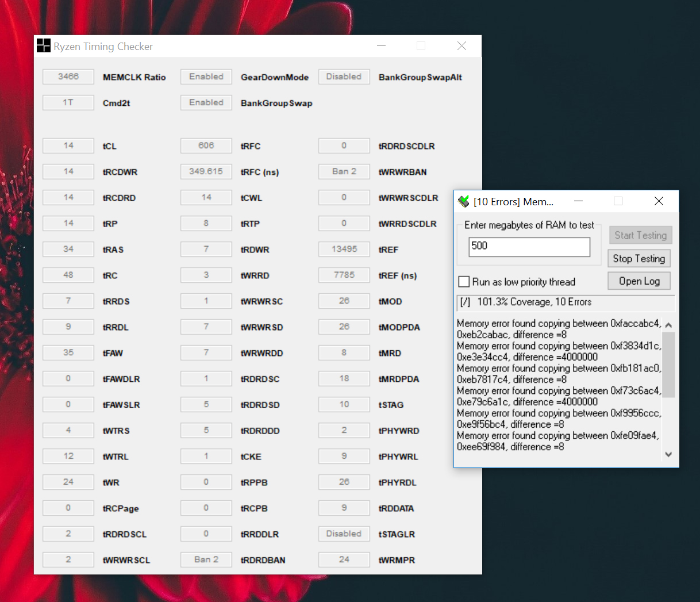Screen dimensions: 700x602
Task: Open the MemTest log file
Action: coord(639,281)
